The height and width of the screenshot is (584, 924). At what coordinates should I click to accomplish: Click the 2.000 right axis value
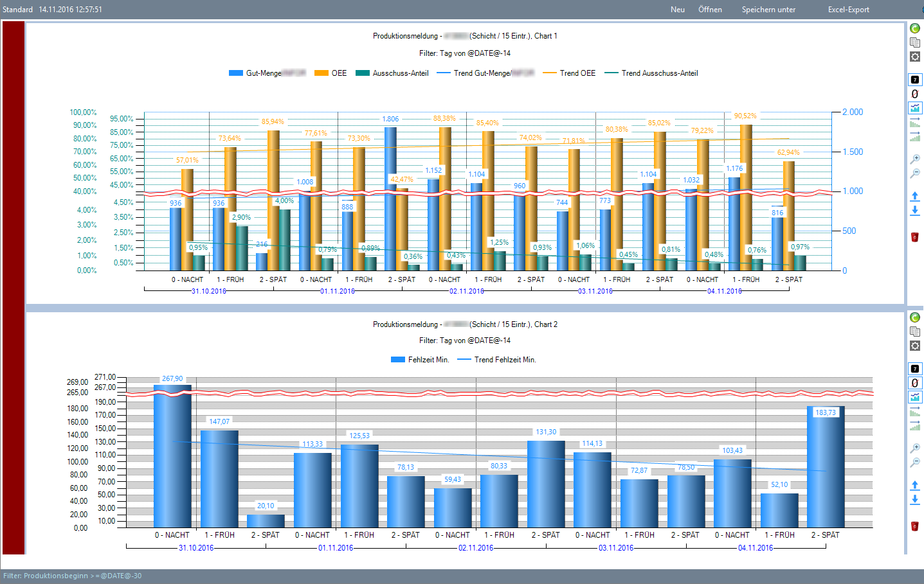pyautogui.click(x=853, y=112)
